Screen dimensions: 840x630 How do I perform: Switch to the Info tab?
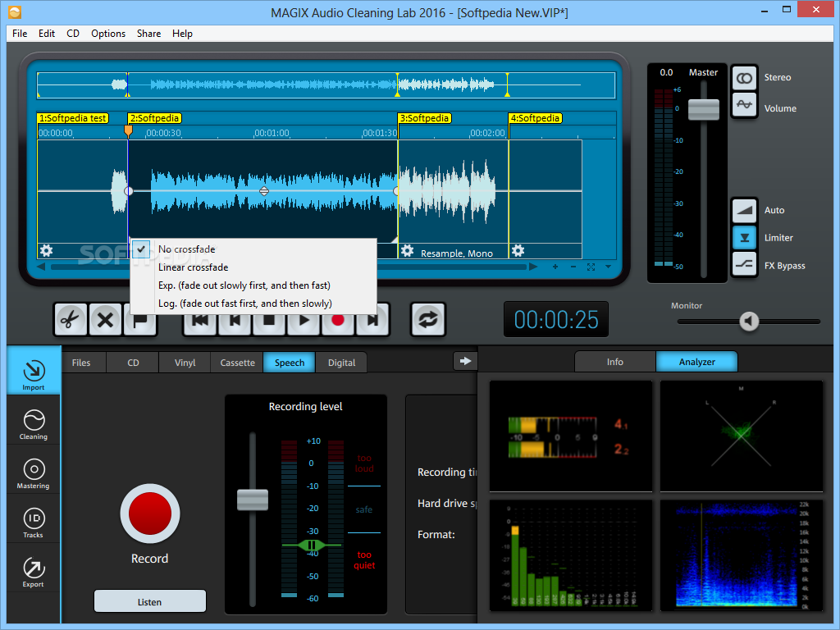coord(615,362)
